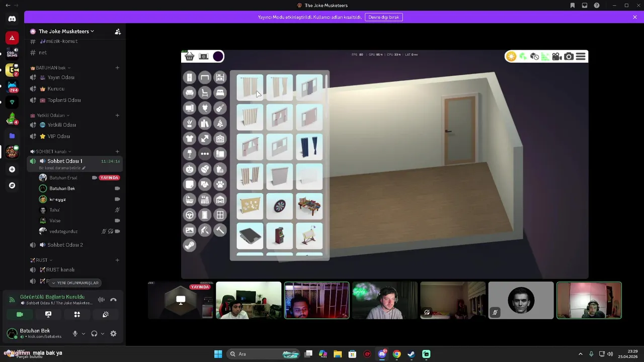This screenshot has width=644, height=362.
Task: Select the guitar instruments category
Action: (x=220, y=108)
